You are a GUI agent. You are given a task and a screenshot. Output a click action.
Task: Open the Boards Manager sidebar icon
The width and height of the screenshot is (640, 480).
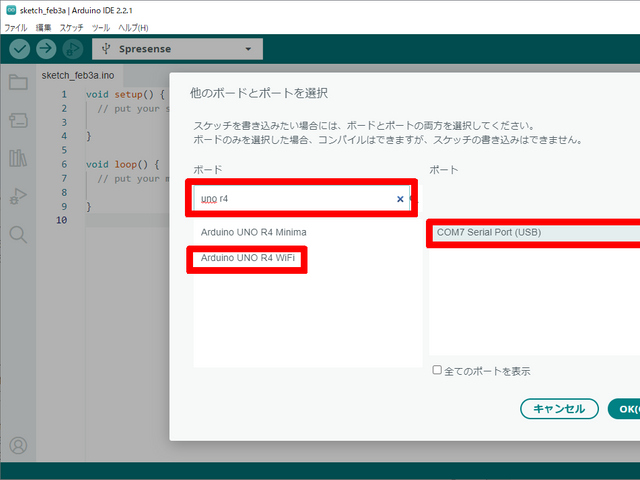(x=18, y=120)
